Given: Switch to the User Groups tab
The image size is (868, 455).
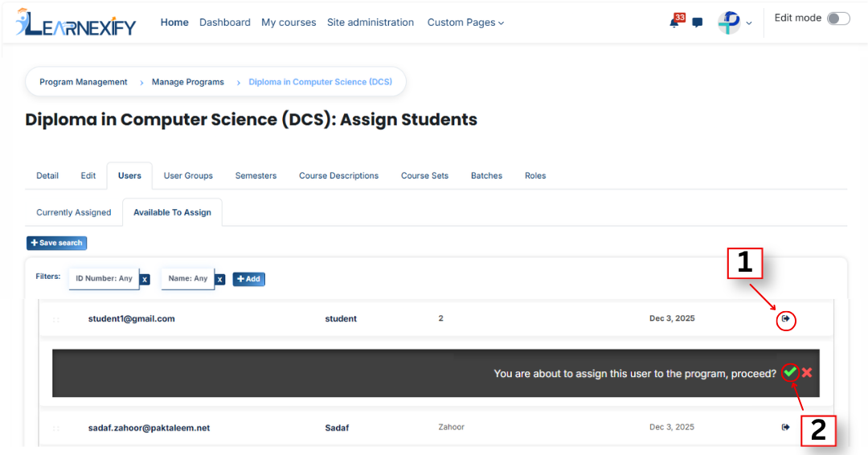Looking at the screenshot, I should pyautogui.click(x=188, y=175).
